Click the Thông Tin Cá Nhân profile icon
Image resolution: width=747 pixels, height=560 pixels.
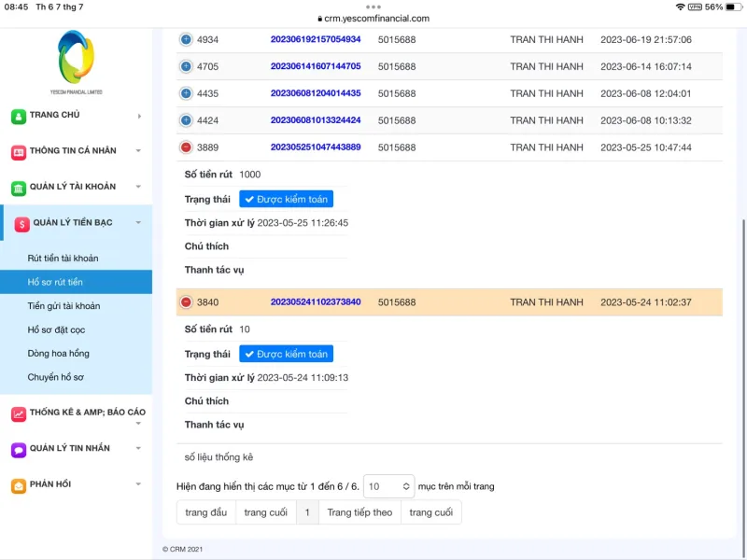click(19, 151)
